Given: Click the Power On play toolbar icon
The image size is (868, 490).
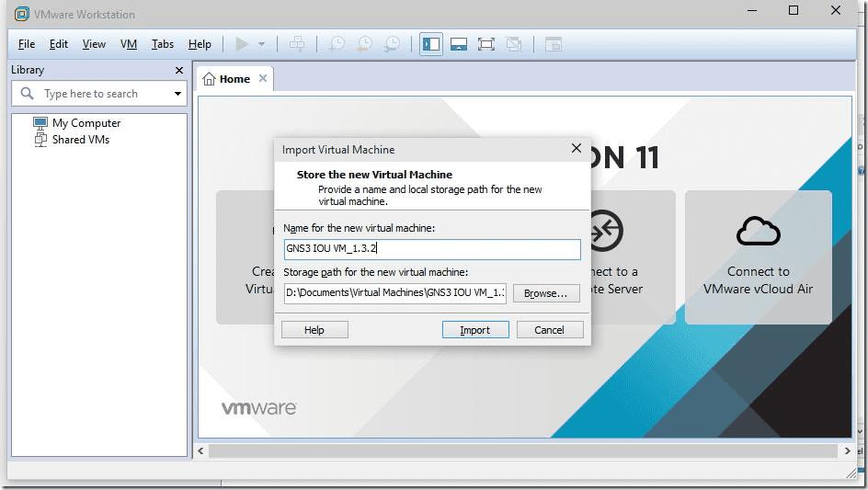Looking at the screenshot, I should (241, 44).
